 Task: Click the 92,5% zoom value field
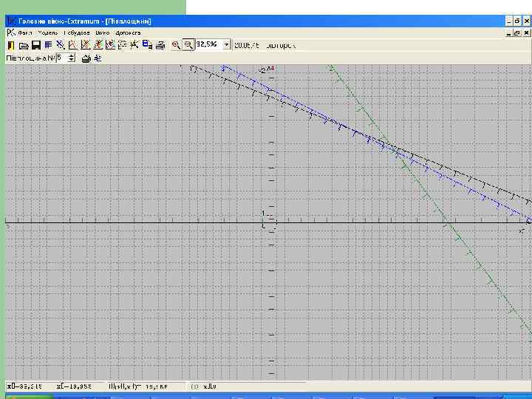(x=209, y=45)
